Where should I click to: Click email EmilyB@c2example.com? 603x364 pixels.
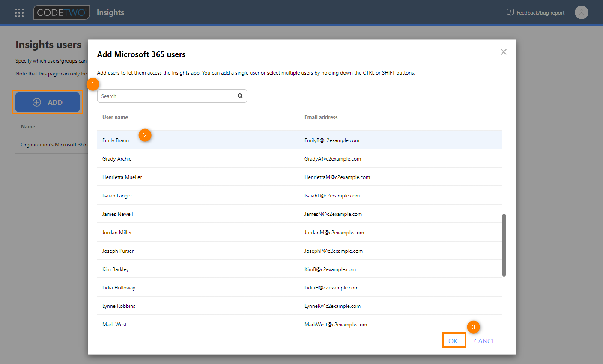click(332, 140)
